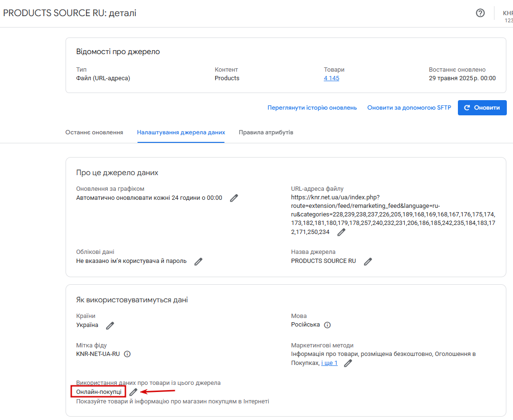Click the date 29 травня 2025 р. 00:00

coord(462,78)
